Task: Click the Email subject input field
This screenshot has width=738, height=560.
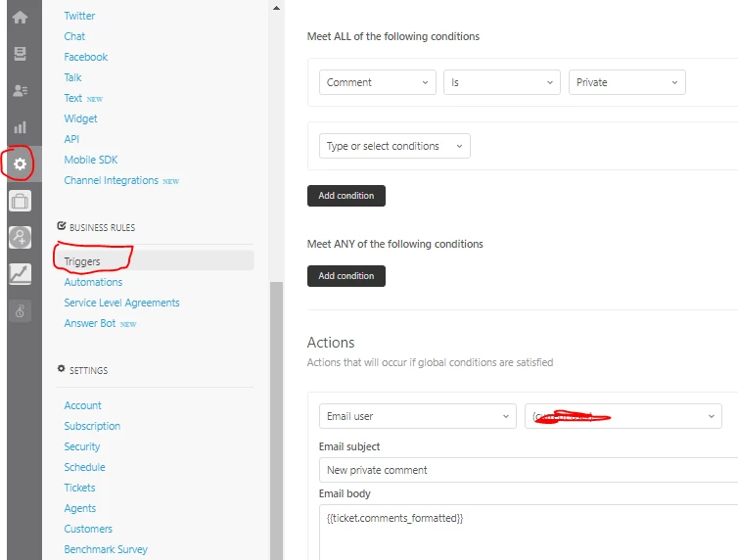Action: (x=529, y=470)
